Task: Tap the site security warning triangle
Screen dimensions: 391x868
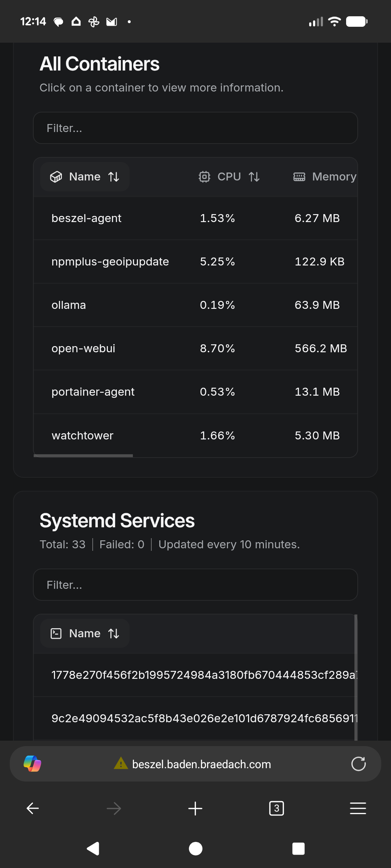Action: click(x=121, y=763)
